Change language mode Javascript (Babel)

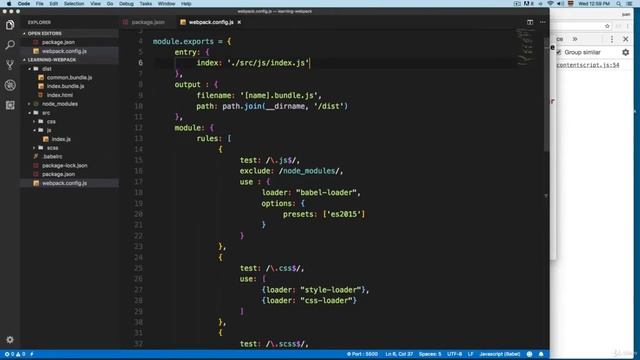(500, 354)
